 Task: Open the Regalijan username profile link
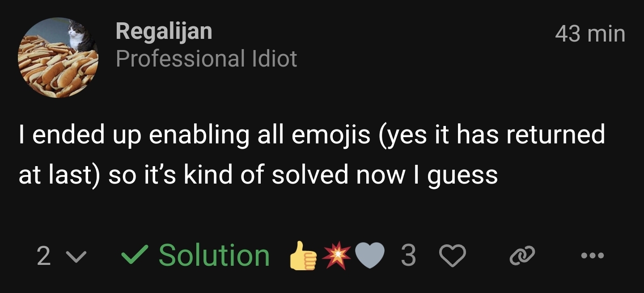click(164, 31)
